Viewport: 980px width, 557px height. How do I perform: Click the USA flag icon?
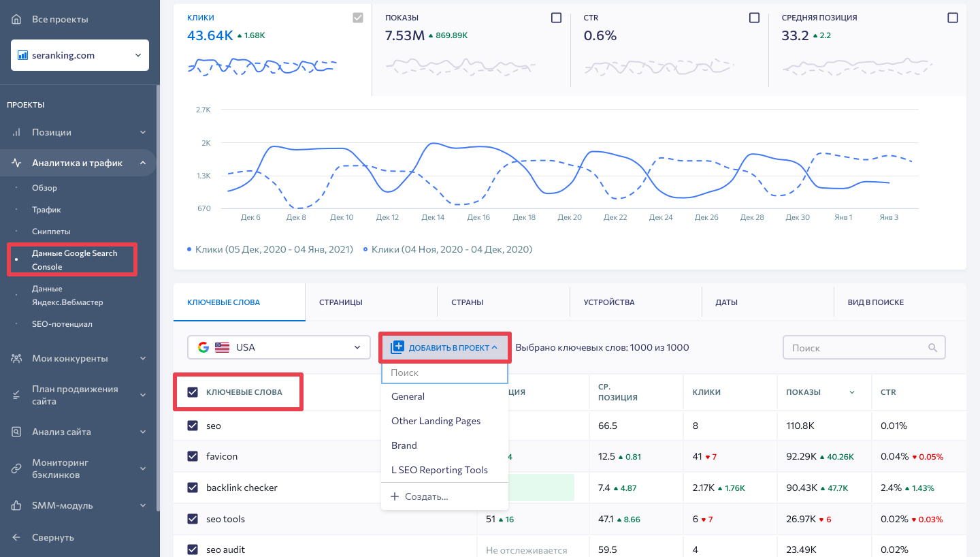(222, 347)
